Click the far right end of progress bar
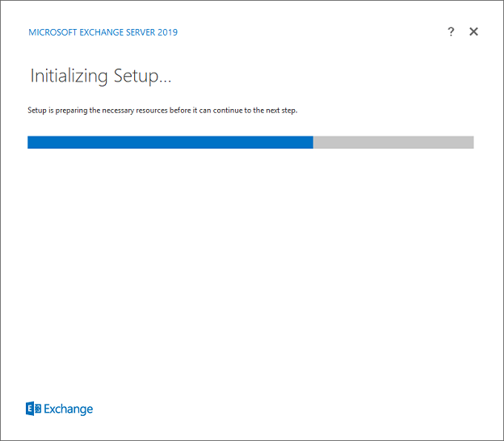Image resolution: width=504 pixels, height=441 pixels. point(471,142)
